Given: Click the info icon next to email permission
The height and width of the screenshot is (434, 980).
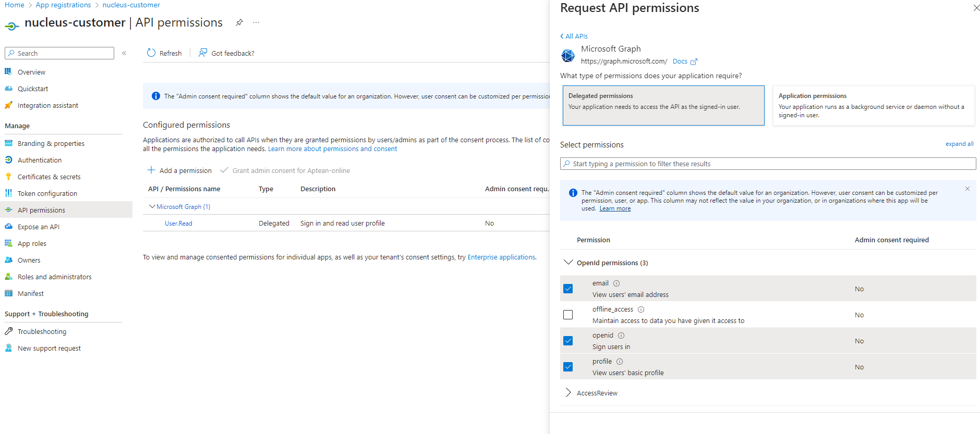Looking at the screenshot, I should click(x=616, y=283).
